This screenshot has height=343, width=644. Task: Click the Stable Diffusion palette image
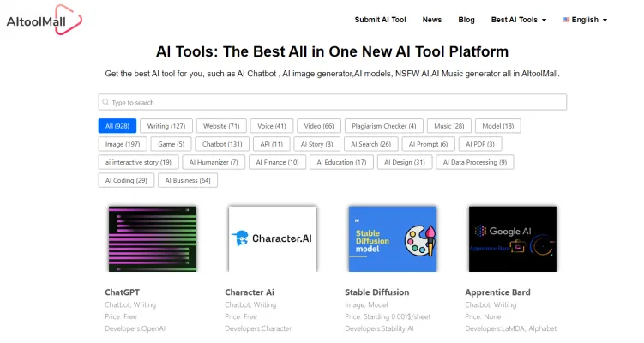[x=392, y=238]
